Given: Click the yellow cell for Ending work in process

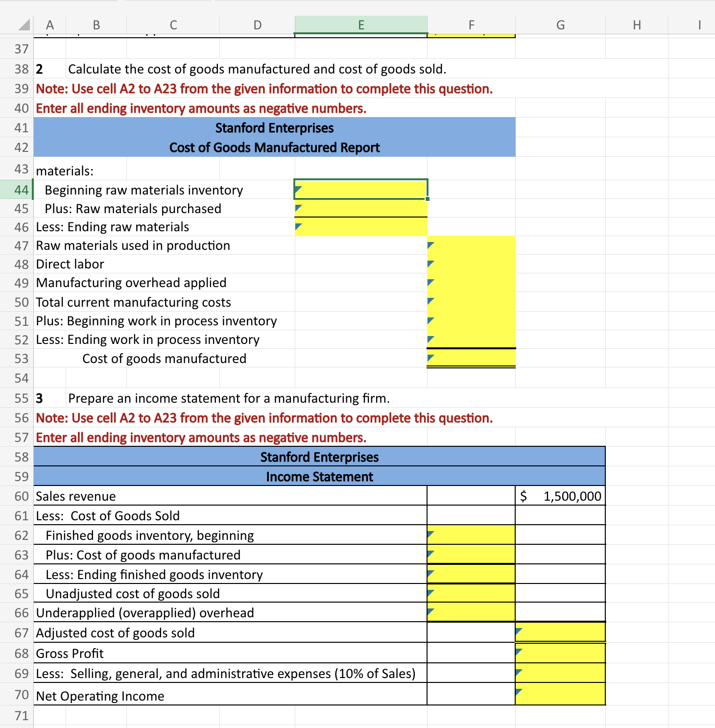Looking at the screenshot, I should 471,339.
